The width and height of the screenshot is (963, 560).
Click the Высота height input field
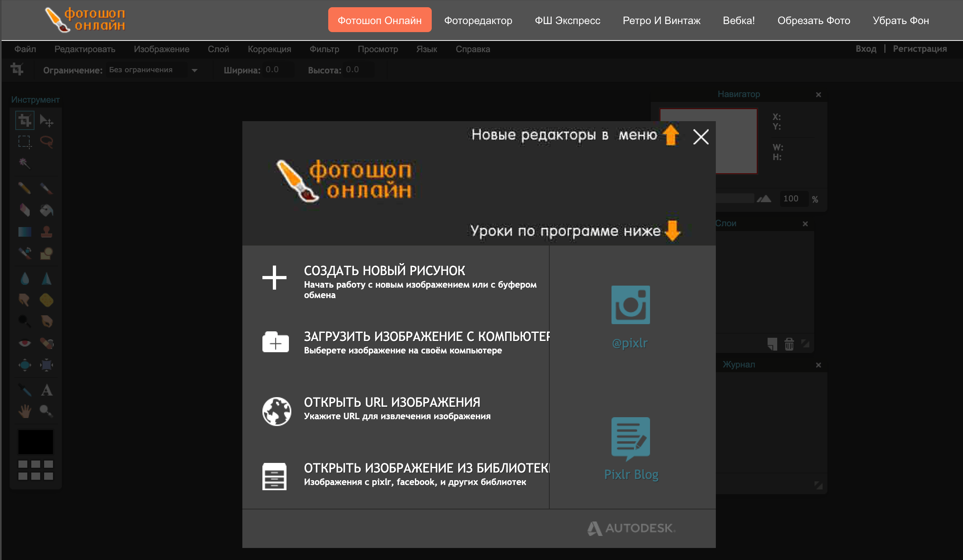tap(359, 70)
